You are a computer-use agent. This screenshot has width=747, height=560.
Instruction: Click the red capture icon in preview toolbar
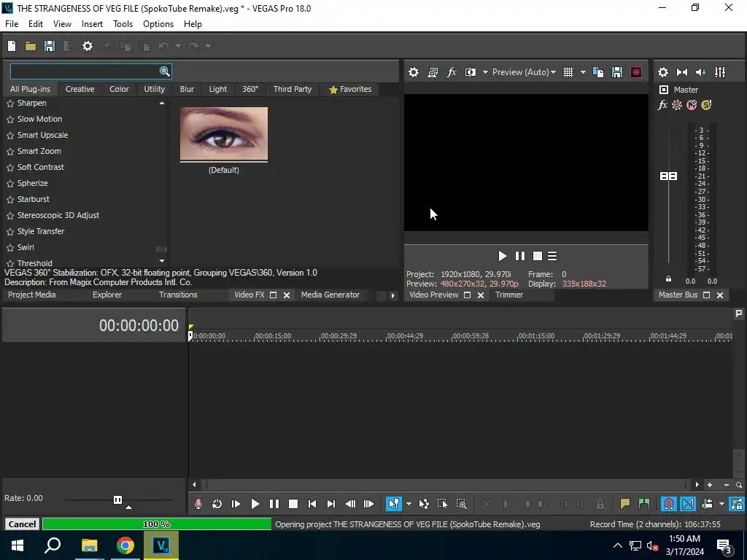636,72
